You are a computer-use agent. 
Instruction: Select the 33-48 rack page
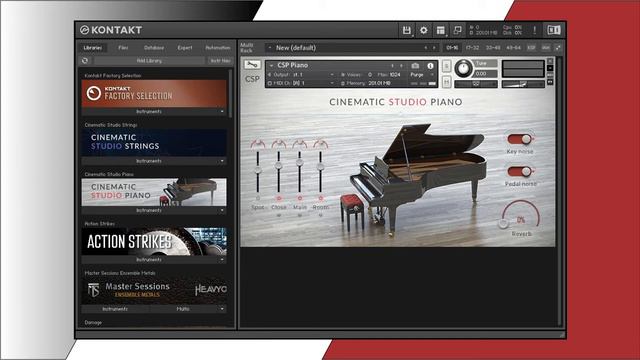point(493,48)
